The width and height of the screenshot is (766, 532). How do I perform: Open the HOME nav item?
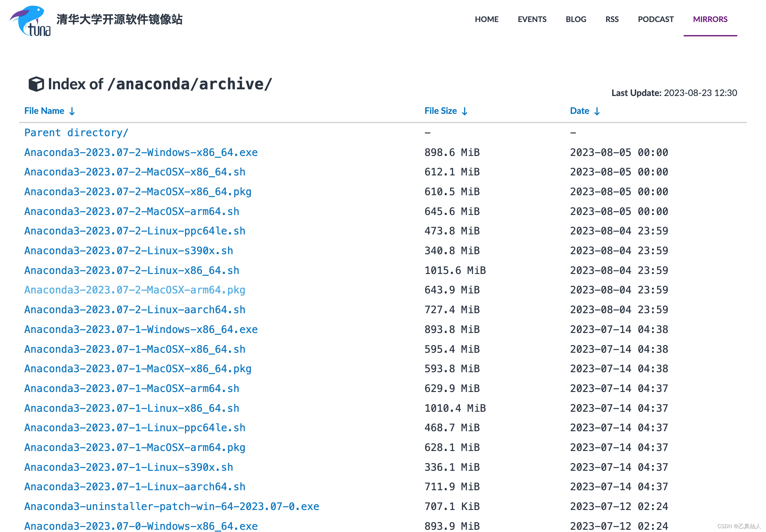pos(486,19)
